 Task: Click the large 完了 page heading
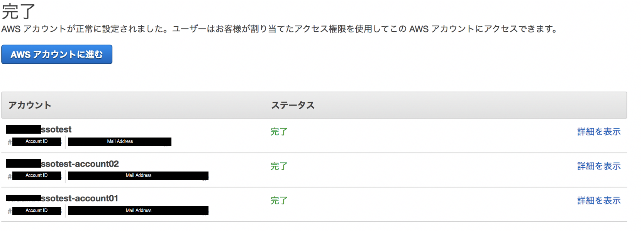point(18,11)
